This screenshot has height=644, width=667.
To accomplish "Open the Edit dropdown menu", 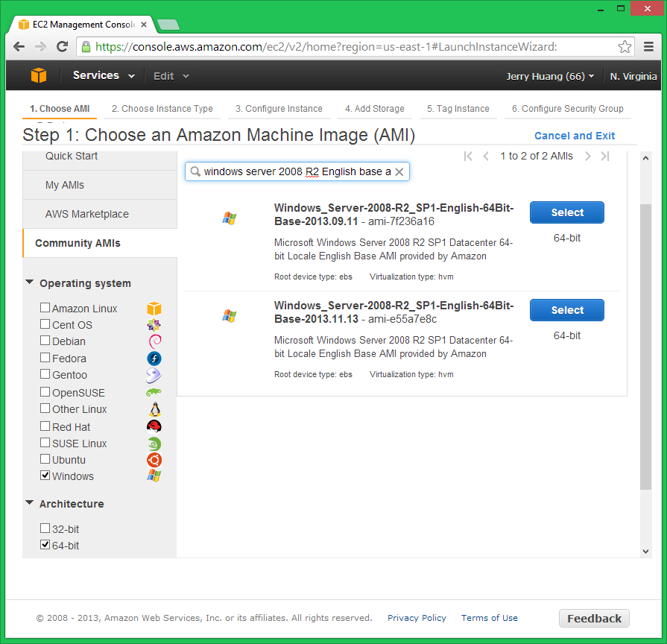I will pyautogui.click(x=171, y=76).
